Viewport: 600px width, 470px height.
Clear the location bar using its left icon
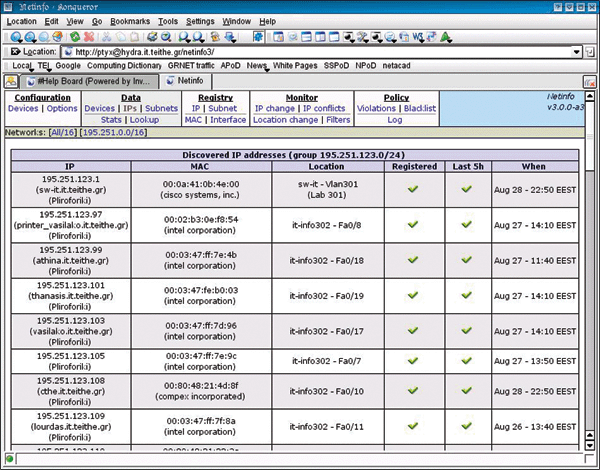click(13, 51)
